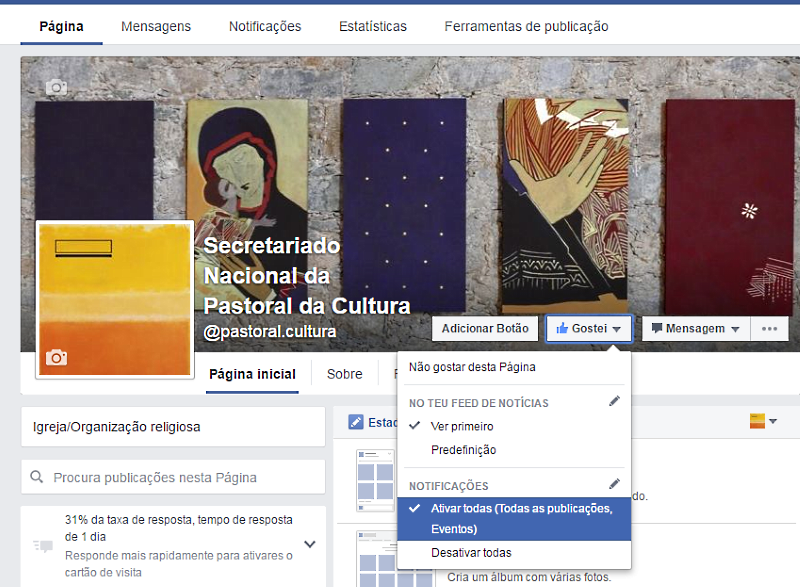The image size is (800, 587).
Task: Open the Mensagem dropdown button
Action: point(696,329)
